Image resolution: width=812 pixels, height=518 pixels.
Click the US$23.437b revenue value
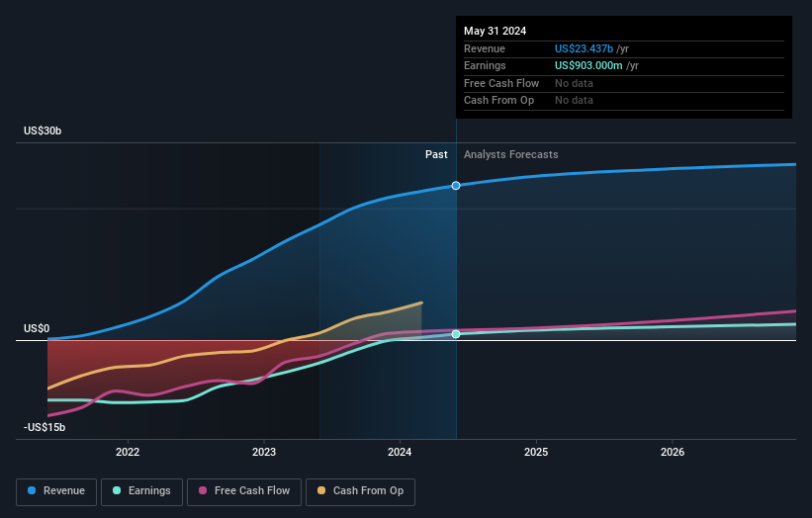(585, 48)
